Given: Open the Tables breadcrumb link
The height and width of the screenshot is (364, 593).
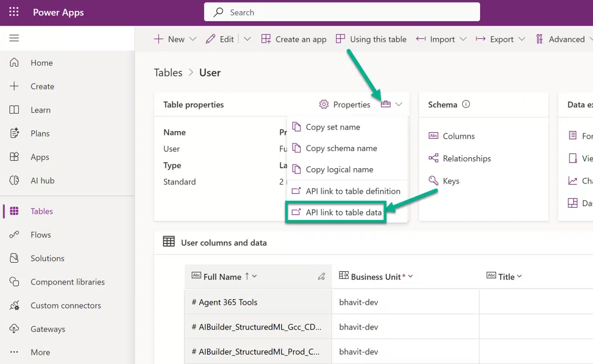Looking at the screenshot, I should tap(168, 72).
